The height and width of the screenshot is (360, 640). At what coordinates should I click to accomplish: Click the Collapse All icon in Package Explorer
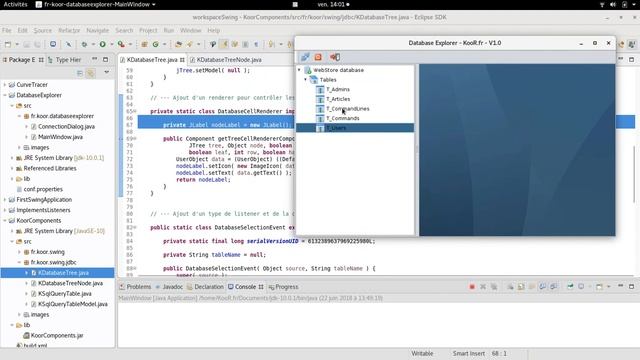point(80,73)
